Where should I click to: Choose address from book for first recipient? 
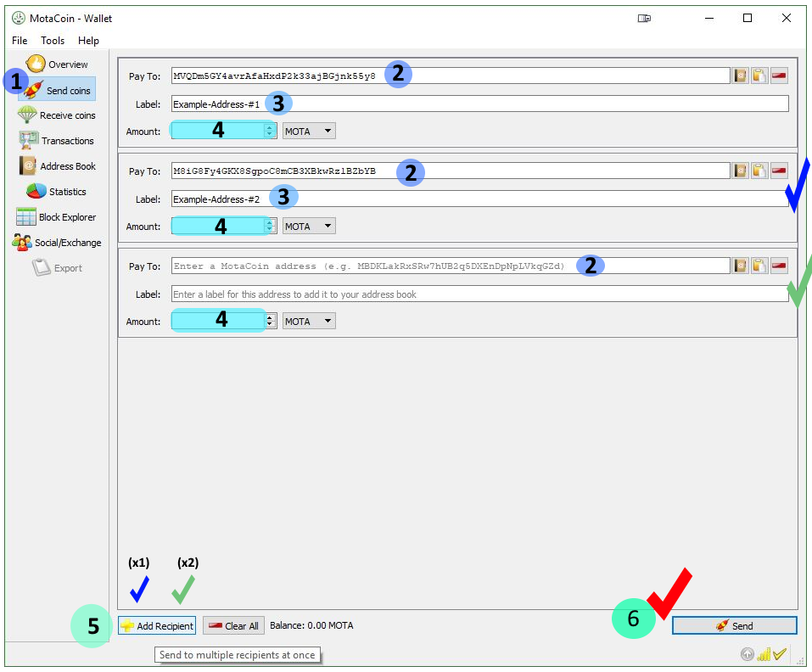point(740,76)
